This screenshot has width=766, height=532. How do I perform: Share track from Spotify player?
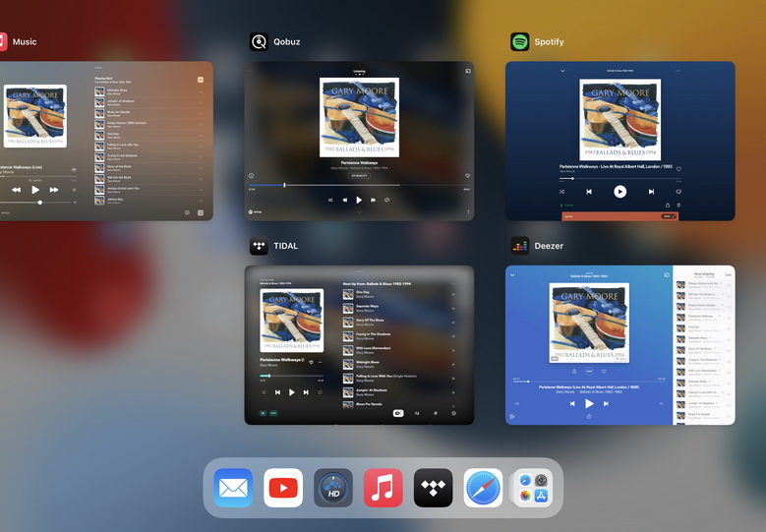pyautogui.click(x=668, y=206)
